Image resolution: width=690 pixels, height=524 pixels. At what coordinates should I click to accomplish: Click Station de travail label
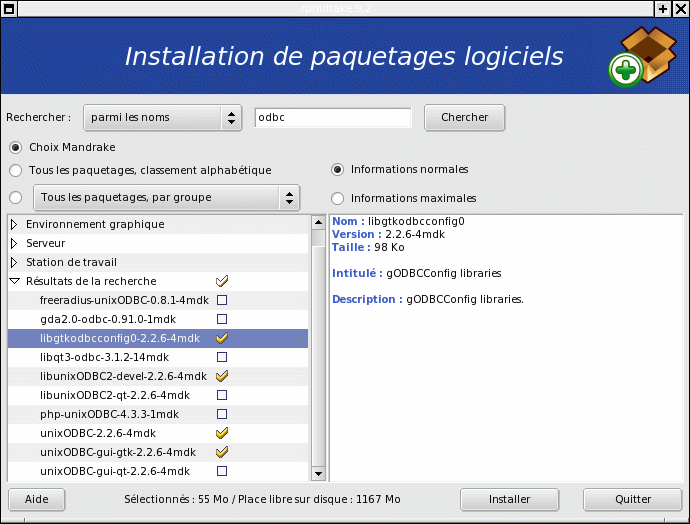tap(71, 262)
